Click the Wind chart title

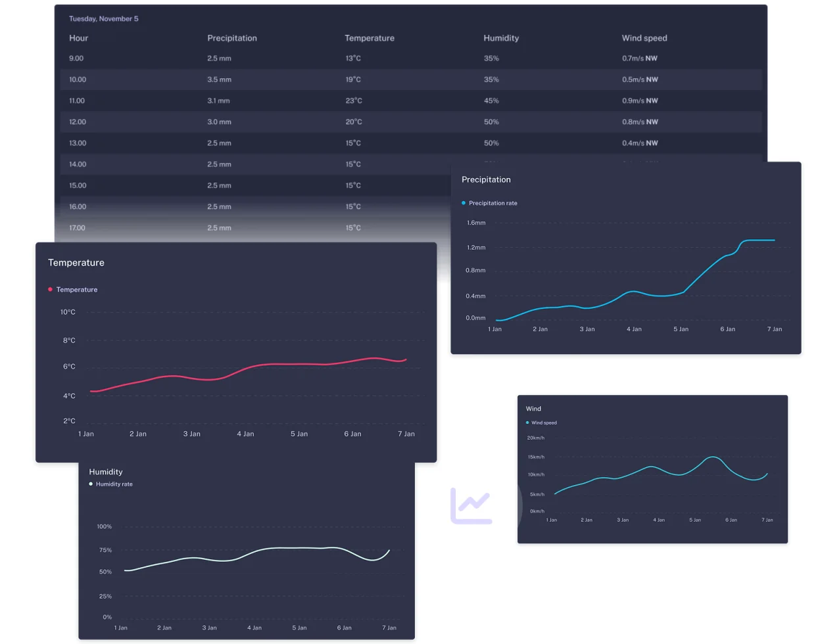pos(533,409)
